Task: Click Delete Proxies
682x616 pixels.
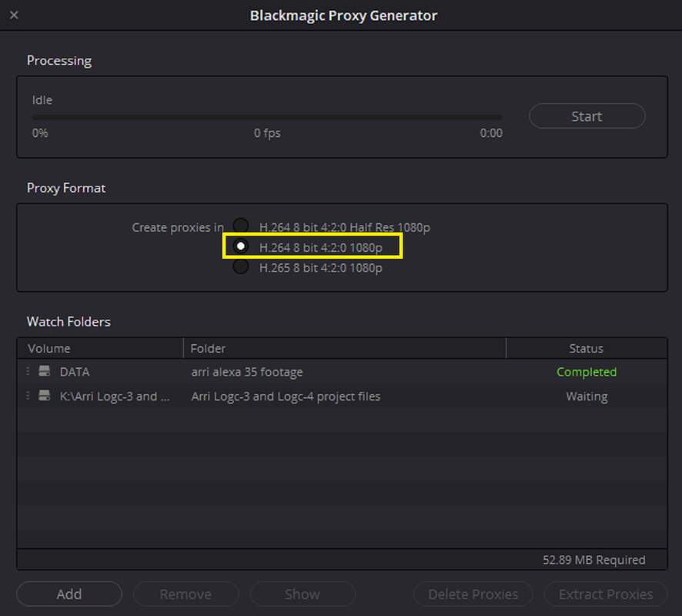Action: click(473, 594)
